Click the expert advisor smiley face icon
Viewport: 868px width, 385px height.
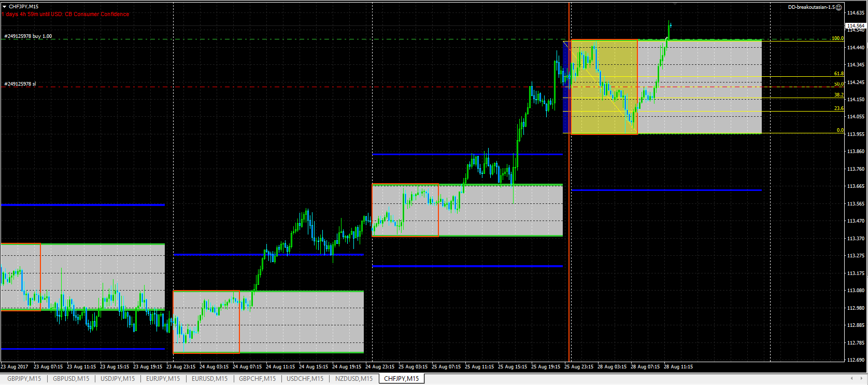(839, 7)
